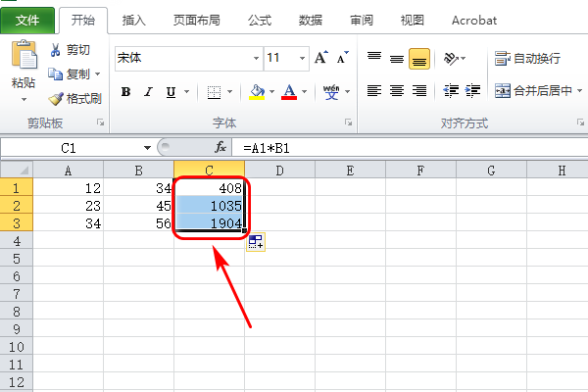Center text horizontally
The width and height of the screenshot is (588, 392).
(397, 91)
